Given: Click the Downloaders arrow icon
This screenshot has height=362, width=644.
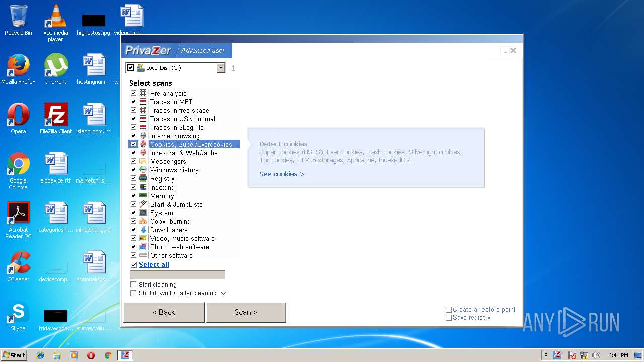Looking at the screenshot, I should [143, 230].
